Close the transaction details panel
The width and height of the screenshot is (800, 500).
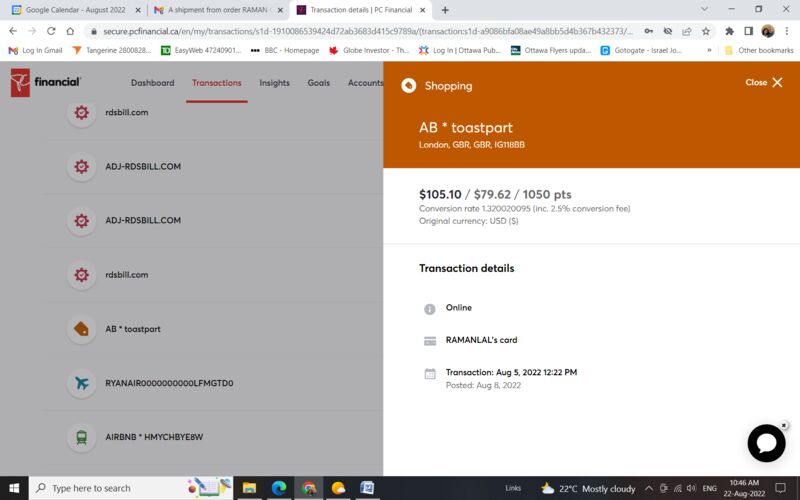764,83
